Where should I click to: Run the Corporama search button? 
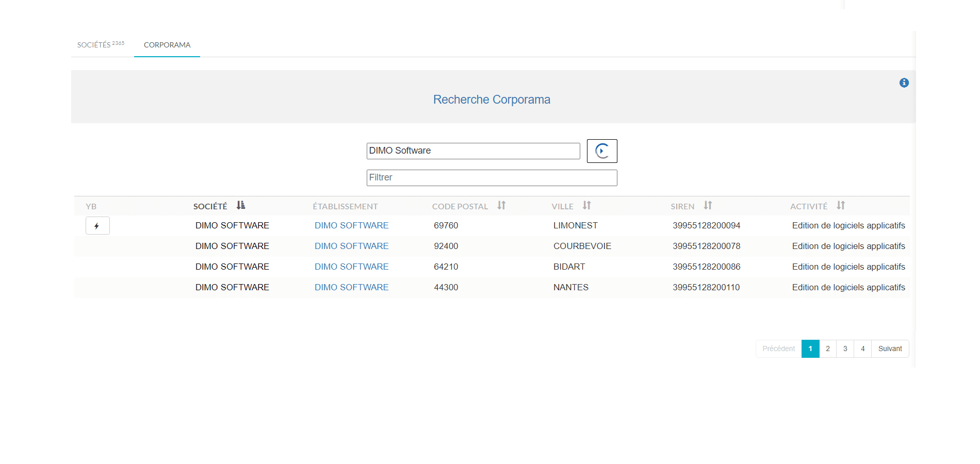tap(601, 151)
